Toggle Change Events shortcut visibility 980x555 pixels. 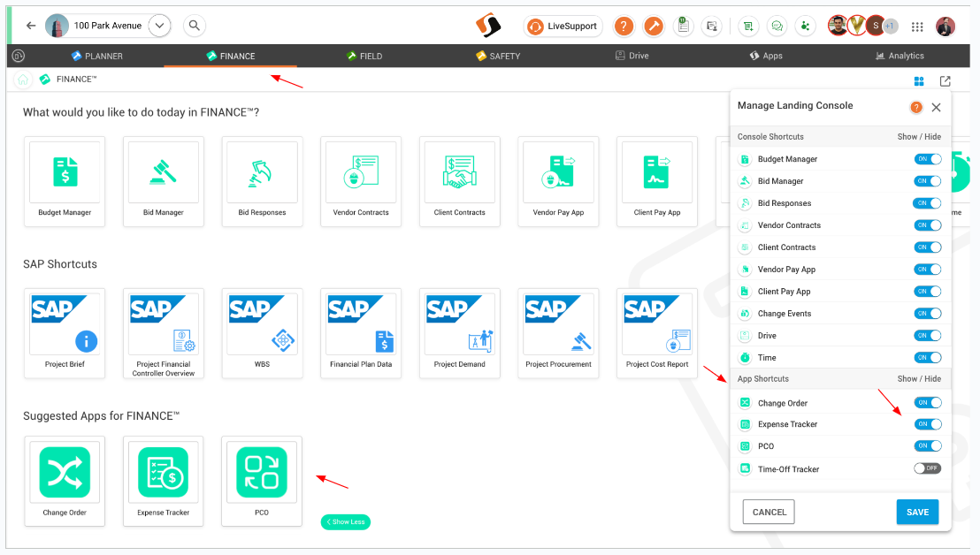point(928,314)
